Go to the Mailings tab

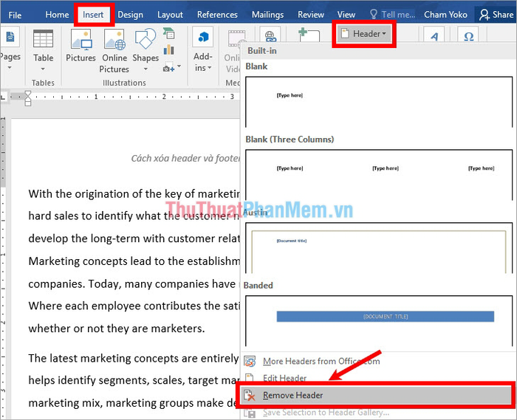click(267, 15)
